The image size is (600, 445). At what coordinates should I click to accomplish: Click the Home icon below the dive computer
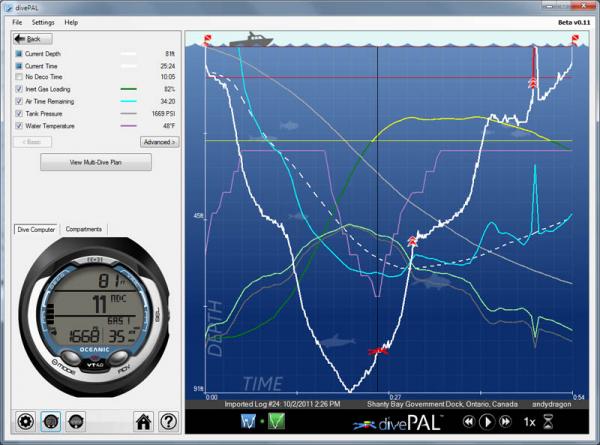tap(143, 422)
